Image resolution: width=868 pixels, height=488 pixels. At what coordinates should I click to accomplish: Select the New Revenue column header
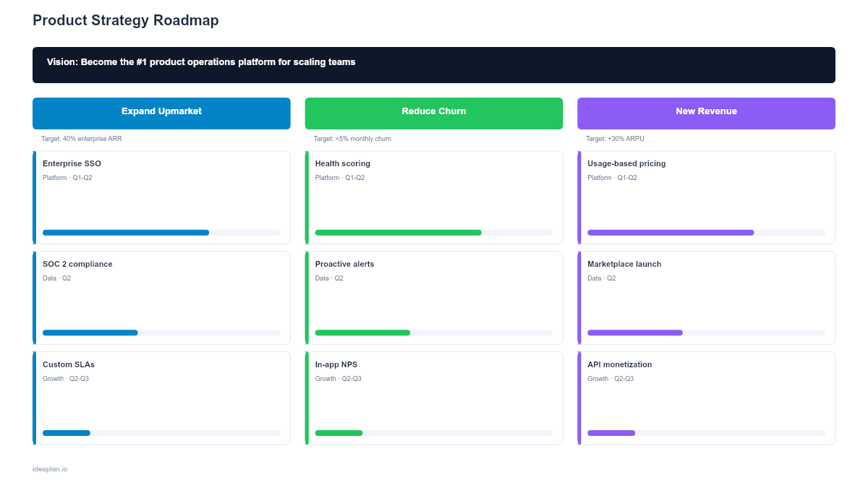(706, 113)
